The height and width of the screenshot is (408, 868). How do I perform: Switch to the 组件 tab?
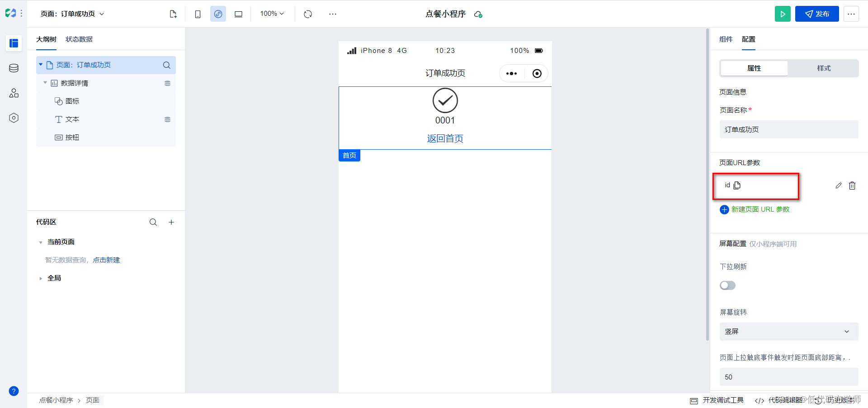pyautogui.click(x=726, y=39)
